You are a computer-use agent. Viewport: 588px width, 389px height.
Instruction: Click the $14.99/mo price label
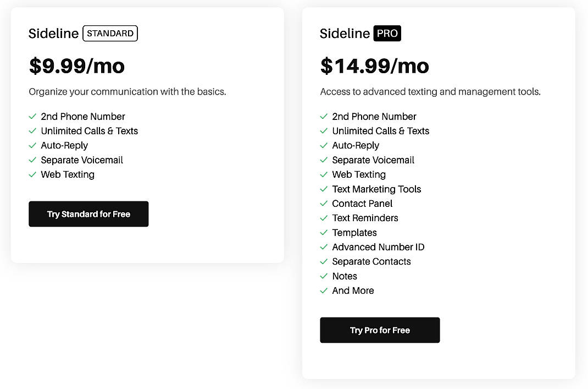(x=374, y=66)
